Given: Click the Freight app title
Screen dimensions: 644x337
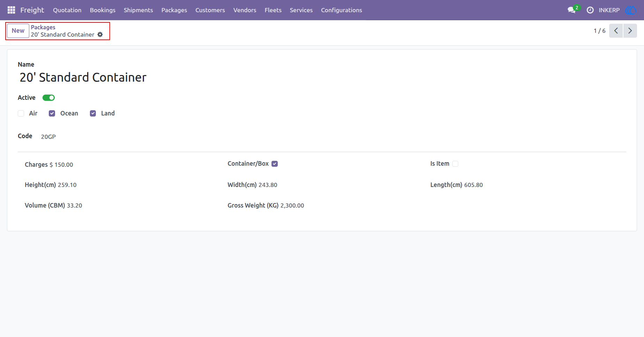Looking at the screenshot, I should tap(32, 10).
